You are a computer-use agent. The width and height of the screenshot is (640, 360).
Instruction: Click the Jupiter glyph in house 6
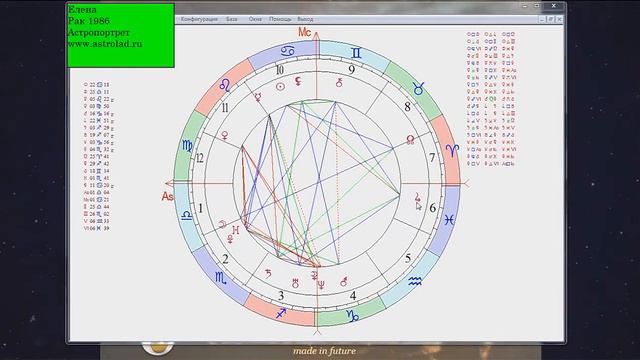[x=418, y=197]
